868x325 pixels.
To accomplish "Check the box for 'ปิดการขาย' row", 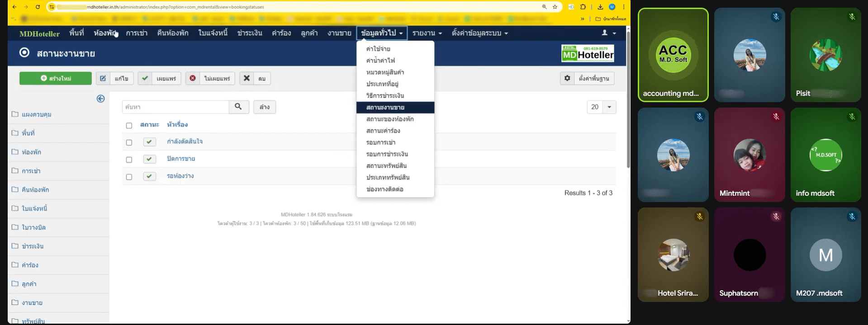I will click(x=129, y=160).
